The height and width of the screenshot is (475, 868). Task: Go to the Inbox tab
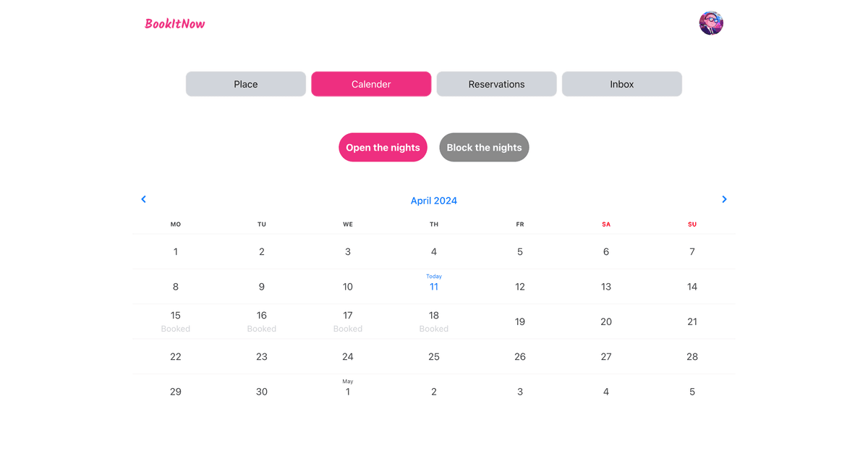pos(621,84)
